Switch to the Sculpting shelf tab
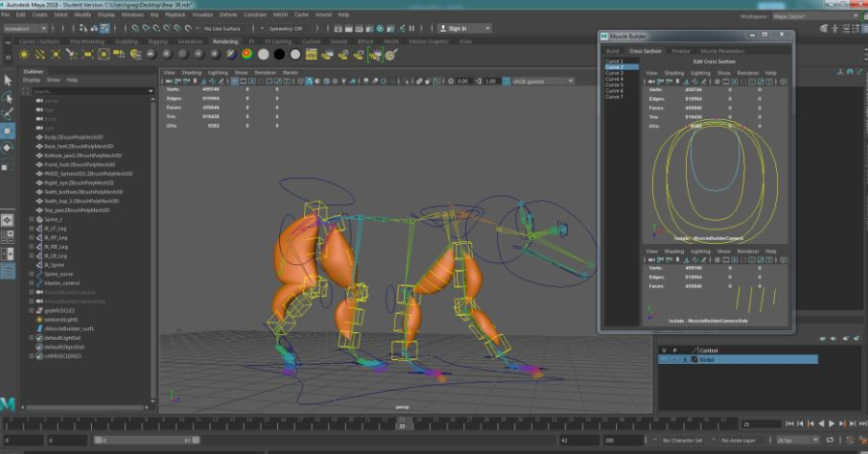The height and width of the screenshot is (454, 868). tap(126, 42)
